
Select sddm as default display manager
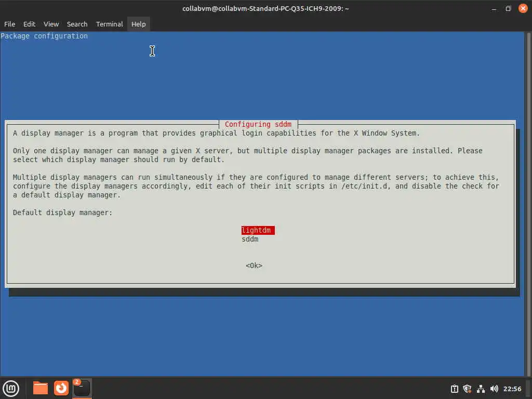pos(250,239)
